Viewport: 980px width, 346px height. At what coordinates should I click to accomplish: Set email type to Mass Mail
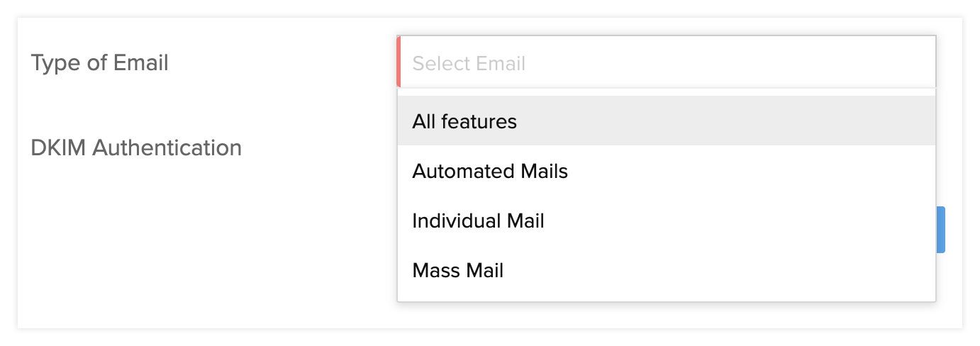tap(457, 270)
